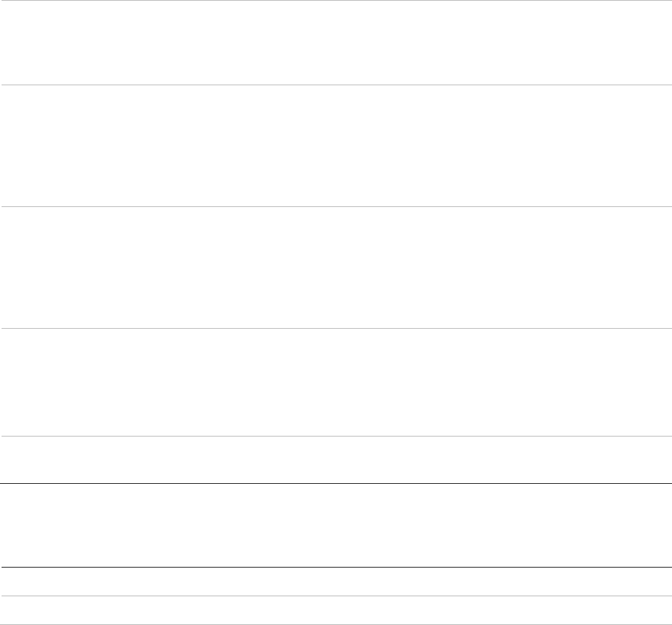The width and height of the screenshot is (672, 625).
Task: Click the bottommost thin empty row
Action: tap(336, 610)
